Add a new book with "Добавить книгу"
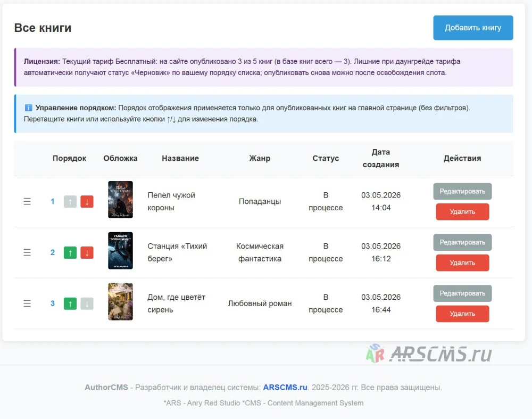 tap(473, 28)
